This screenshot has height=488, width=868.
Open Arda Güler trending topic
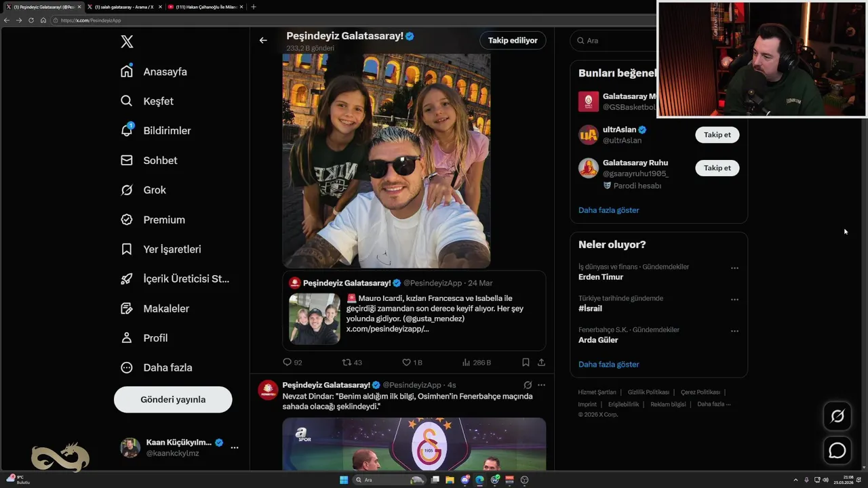coord(598,340)
